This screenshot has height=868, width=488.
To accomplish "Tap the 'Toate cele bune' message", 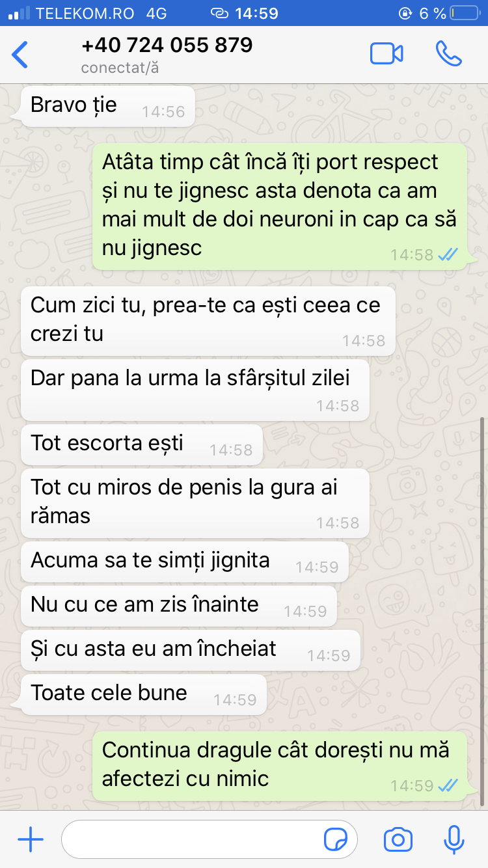I will point(144,695).
